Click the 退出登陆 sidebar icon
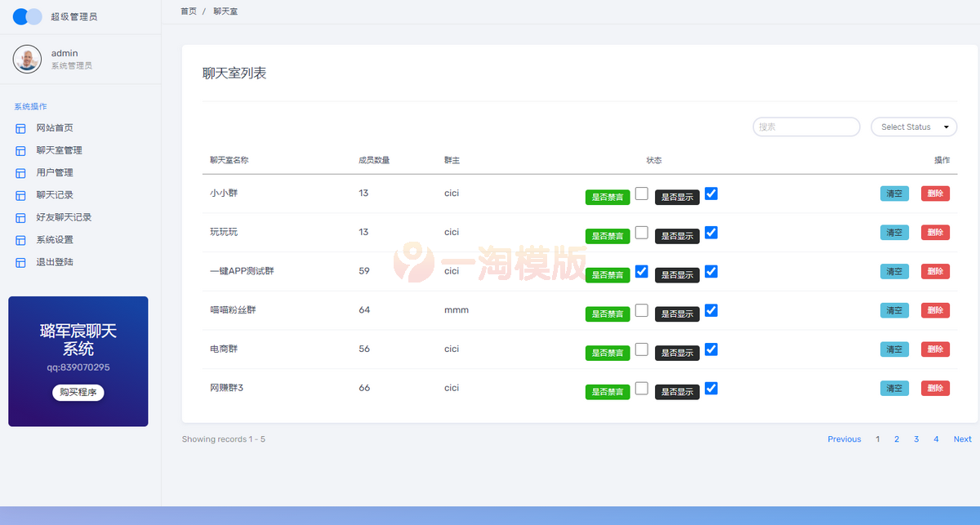The image size is (980, 525). [19, 261]
